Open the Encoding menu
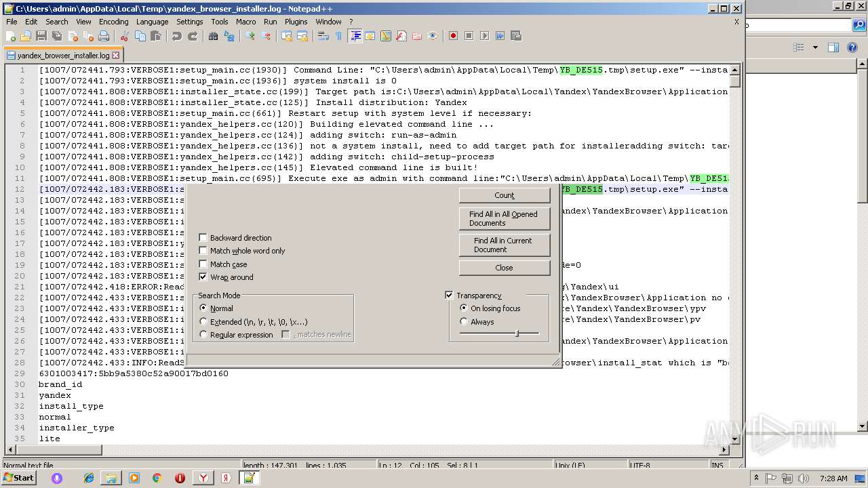The height and width of the screenshot is (488, 868). 113,22
